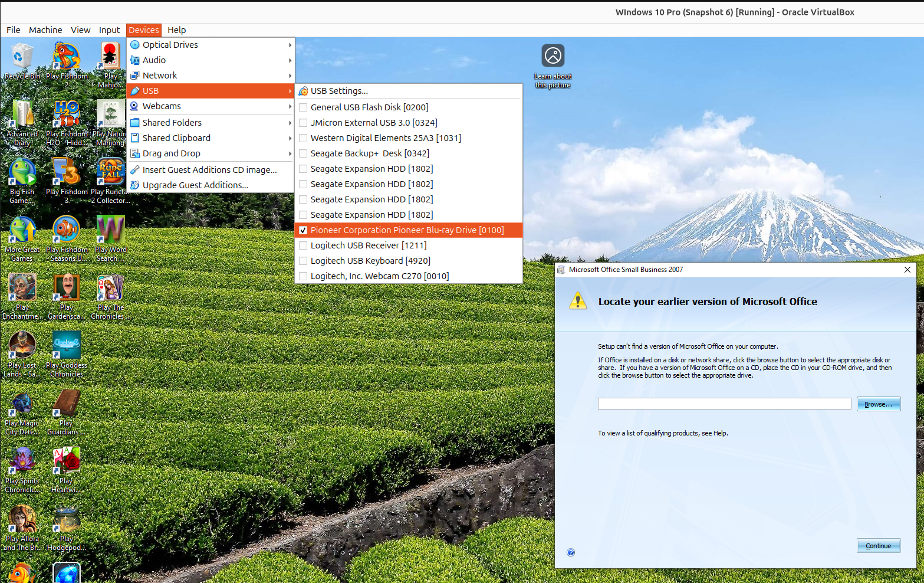Select the Play Fishdom 2 desktop shortcut
This screenshot has height=583, width=924.
click(x=67, y=65)
